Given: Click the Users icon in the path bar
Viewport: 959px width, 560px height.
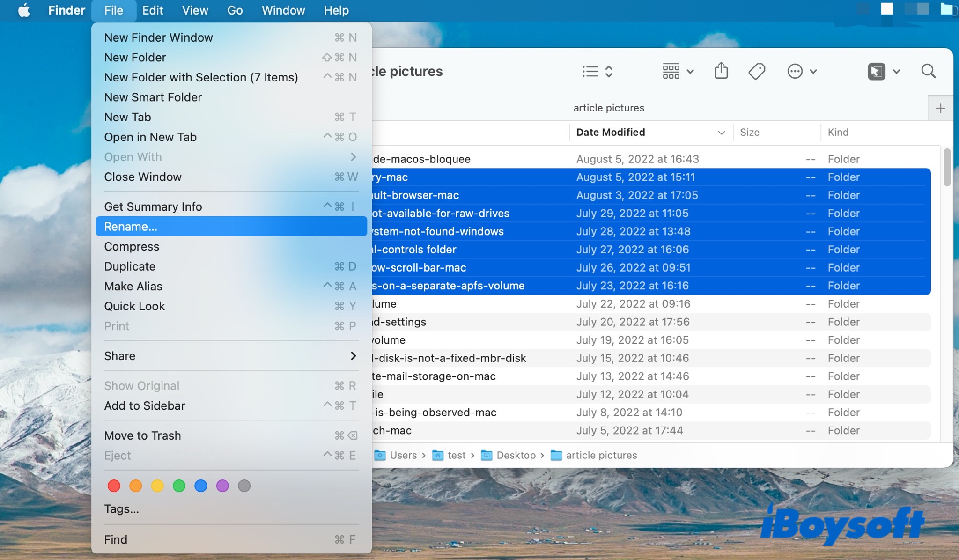Looking at the screenshot, I should [x=379, y=455].
